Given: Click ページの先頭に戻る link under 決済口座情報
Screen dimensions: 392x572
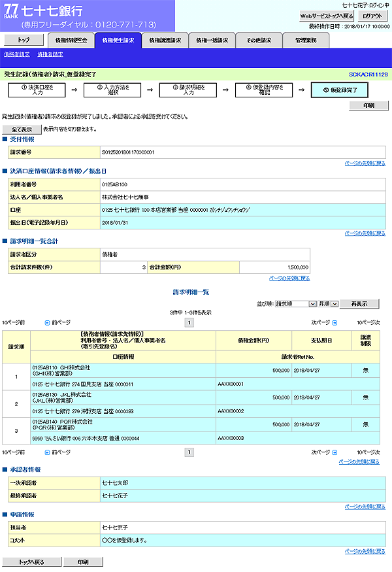Looking at the screenshot, I should [365, 233].
